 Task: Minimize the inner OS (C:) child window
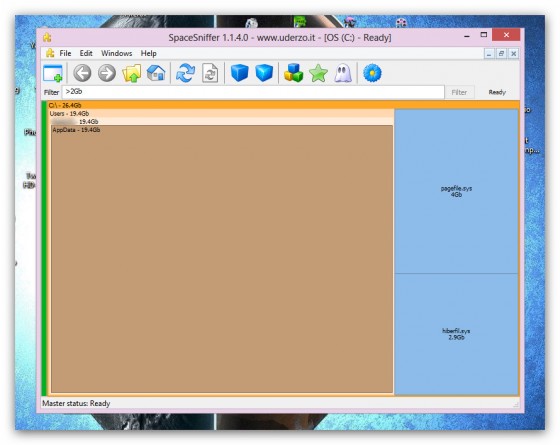(489, 54)
